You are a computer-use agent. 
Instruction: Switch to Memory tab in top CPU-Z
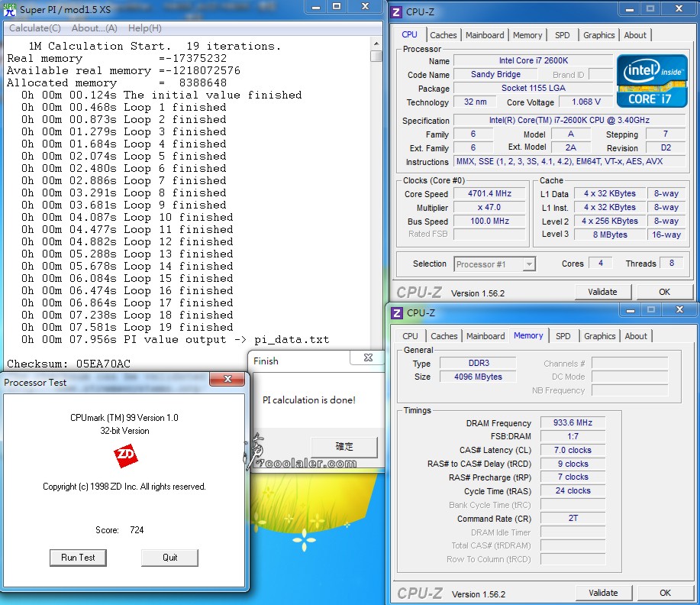[x=527, y=35]
